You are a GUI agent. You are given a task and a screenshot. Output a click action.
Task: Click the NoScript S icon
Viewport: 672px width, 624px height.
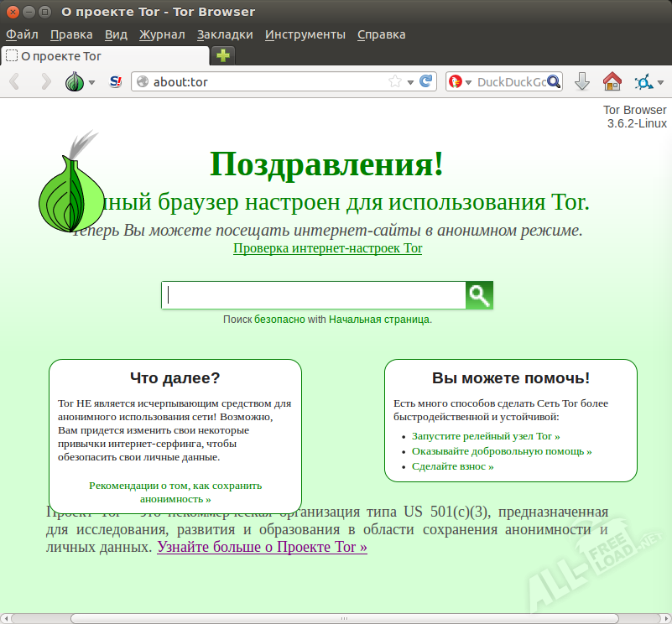point(116,82)
